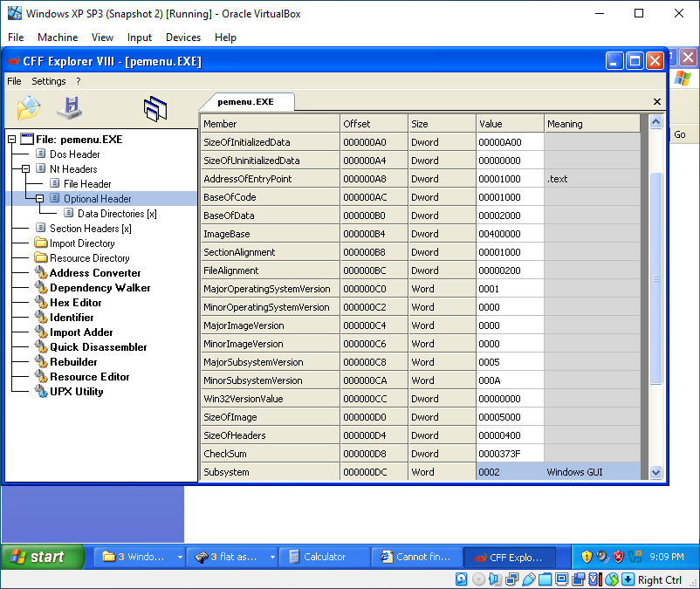Click the CFF Explo... taskbar button
The height and width of the screenshot is (589, 700).
coord(510,558)
